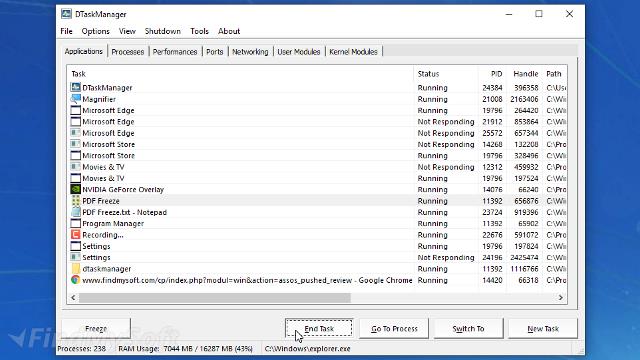Click PID 12312 of Movies & TV
640x360 pixels.
(x=492, y=167)
